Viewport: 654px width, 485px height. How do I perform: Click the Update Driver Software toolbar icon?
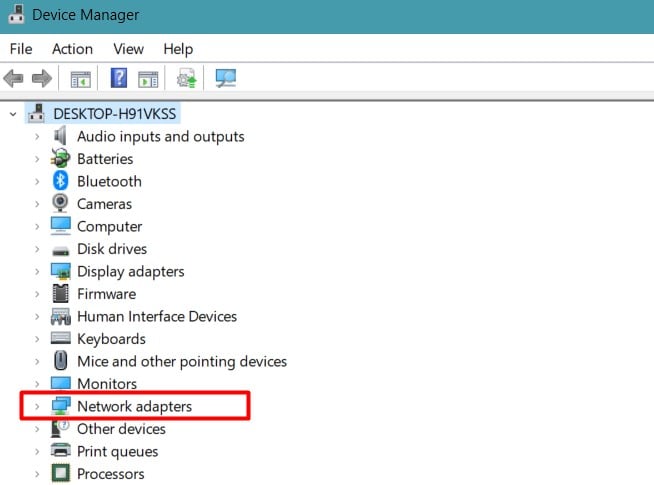(186, 78)
